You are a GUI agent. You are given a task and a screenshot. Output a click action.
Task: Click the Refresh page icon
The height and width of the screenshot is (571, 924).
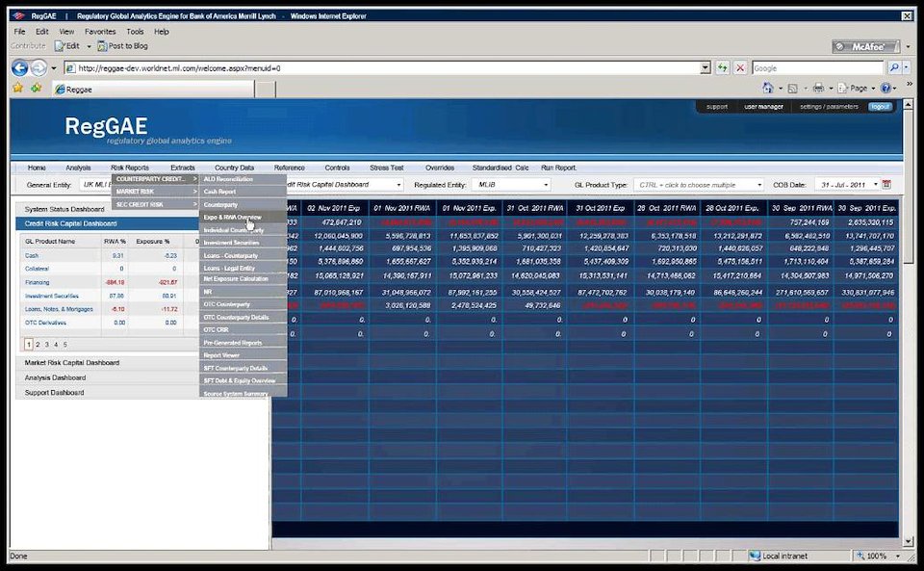click(723, 68)
